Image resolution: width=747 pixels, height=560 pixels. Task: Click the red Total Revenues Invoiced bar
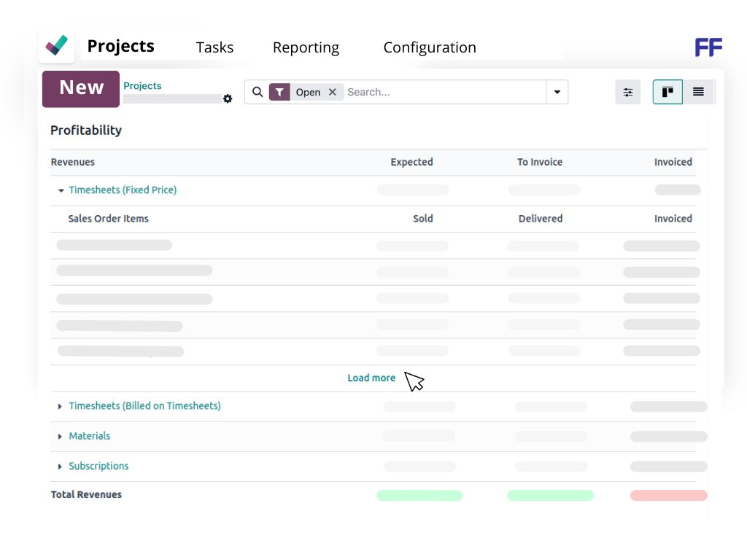tap(668, 496)
